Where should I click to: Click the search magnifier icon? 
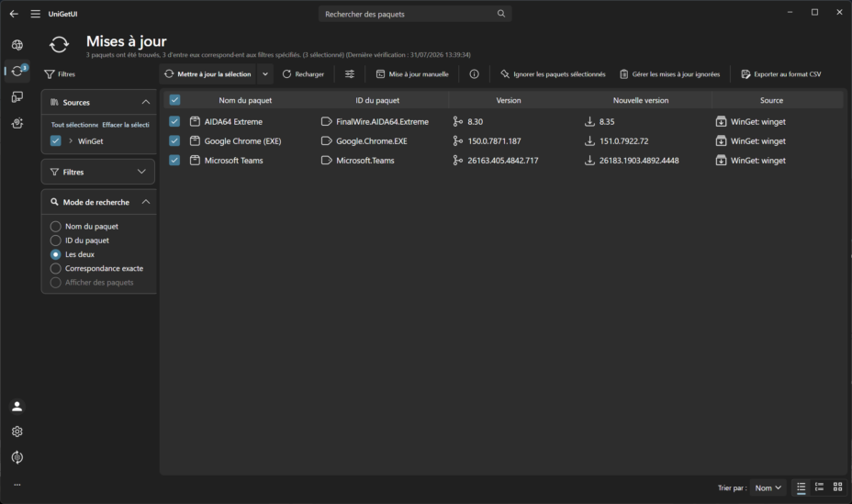coord(501,14)
